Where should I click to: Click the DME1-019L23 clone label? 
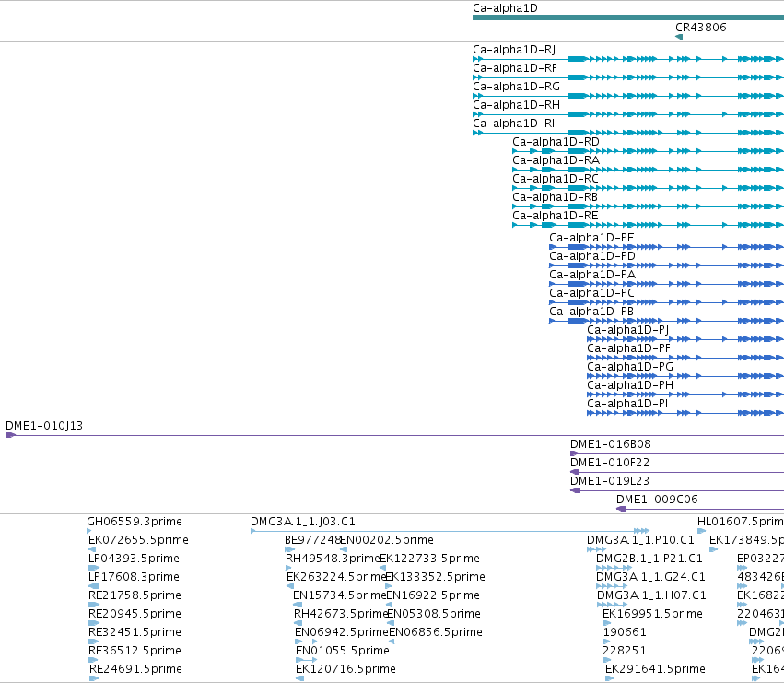[x=610, y=481]
